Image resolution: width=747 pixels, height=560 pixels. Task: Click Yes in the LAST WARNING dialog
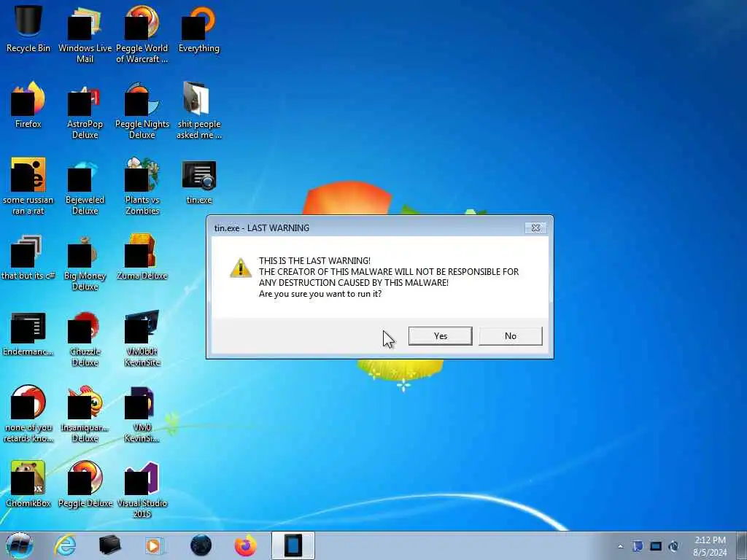coord(440,335)
